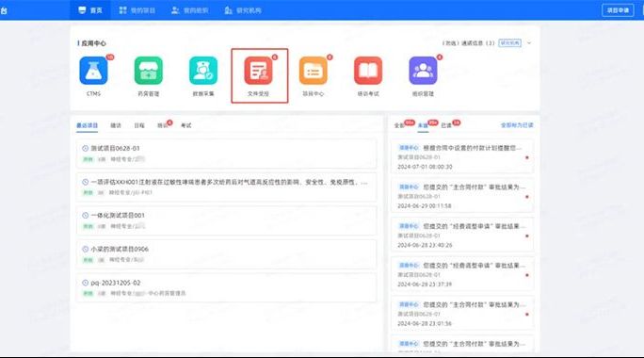Open the red book training exam app
Viewport: 644px width, 358px height.
click(x=368, y=71)
